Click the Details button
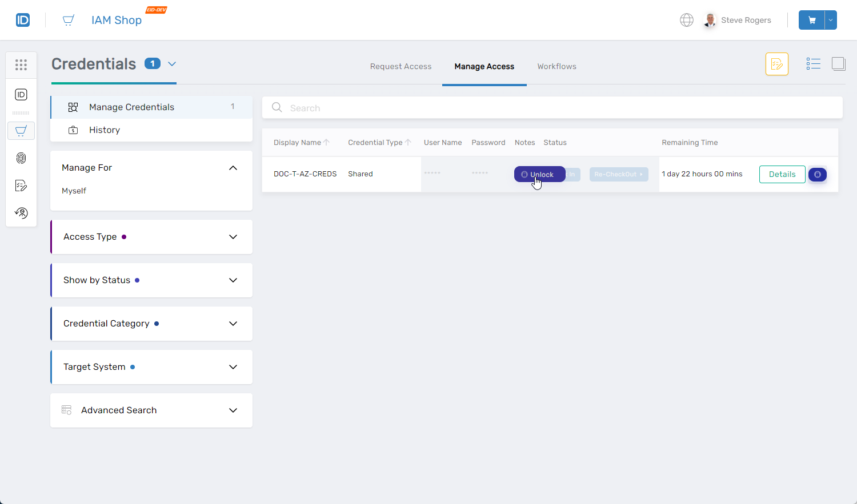This screenshot has height=504, width=857. 782,175
